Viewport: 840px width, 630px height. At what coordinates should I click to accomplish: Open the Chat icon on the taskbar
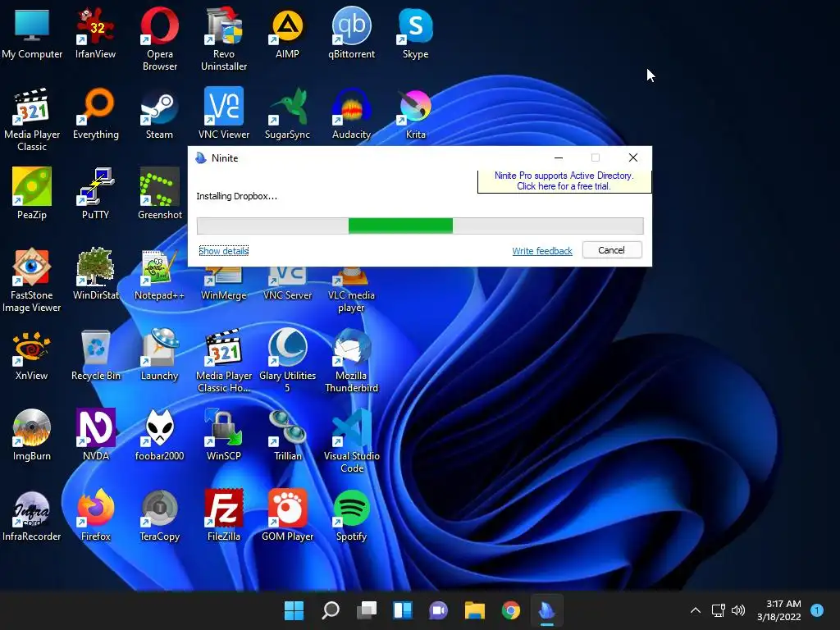pyautogui.click(x=439, y=610)
